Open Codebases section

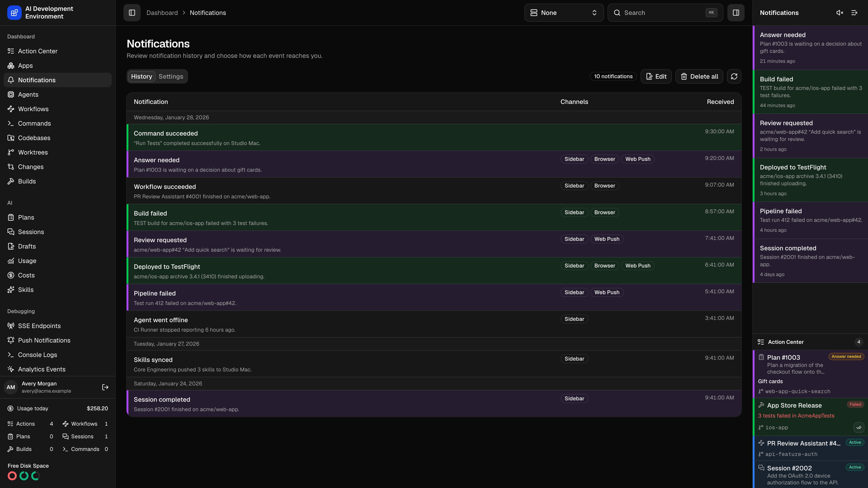[x=58, y=138]
